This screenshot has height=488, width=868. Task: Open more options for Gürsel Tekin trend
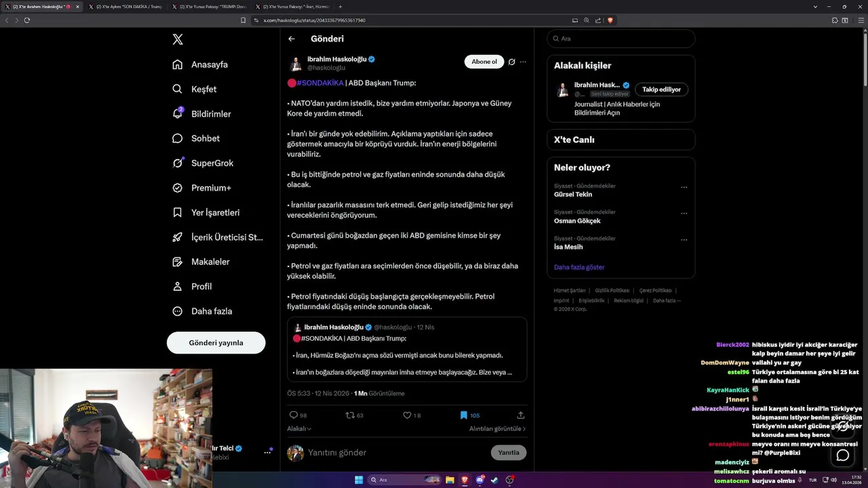pos(684,187)
